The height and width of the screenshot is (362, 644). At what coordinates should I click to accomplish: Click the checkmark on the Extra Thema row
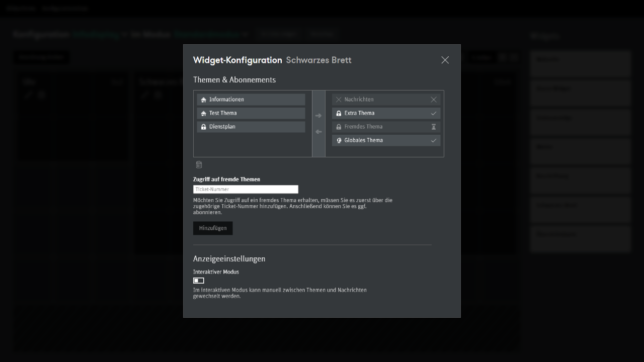click(434, 113)
